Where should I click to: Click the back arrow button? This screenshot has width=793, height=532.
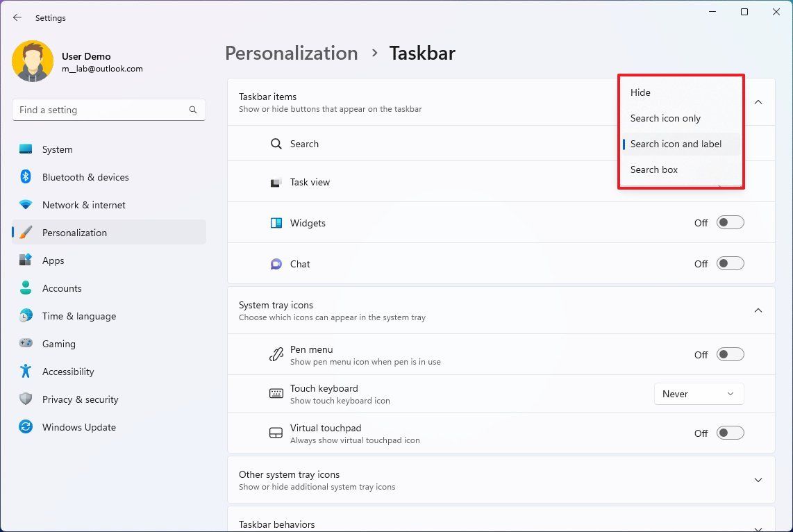[17, 17]
